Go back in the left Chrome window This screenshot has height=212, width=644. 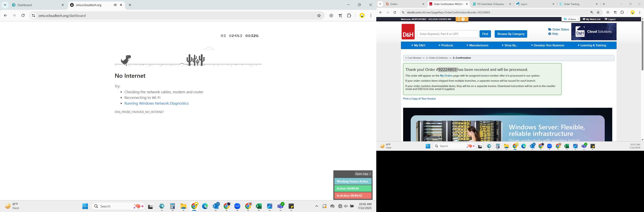(5, 16)
